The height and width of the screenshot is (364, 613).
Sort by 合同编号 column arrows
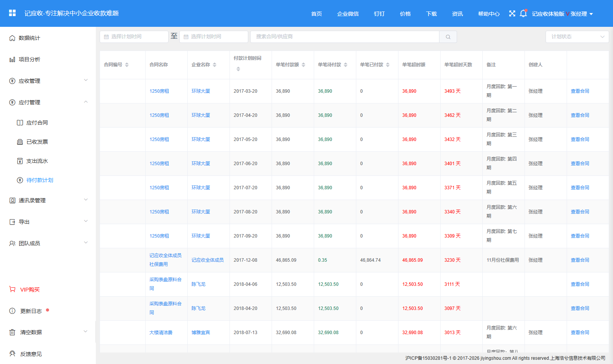127,65
